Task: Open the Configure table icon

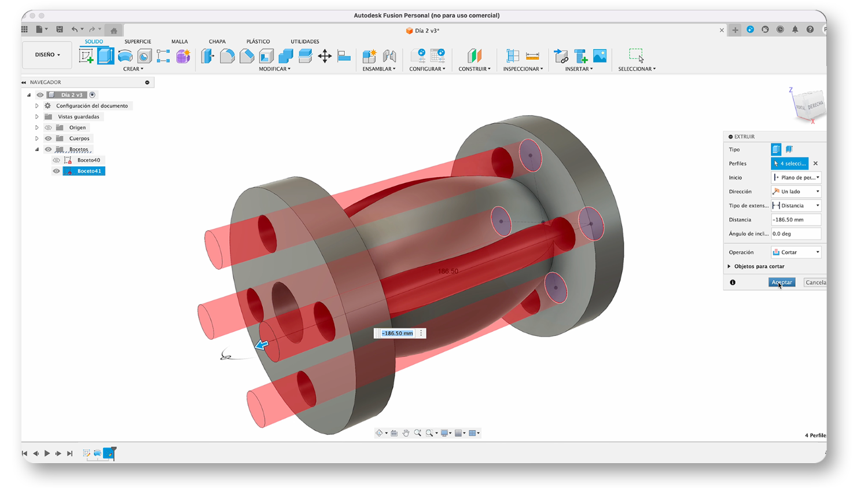Action: pyautogui.click(x=437, y=56)
